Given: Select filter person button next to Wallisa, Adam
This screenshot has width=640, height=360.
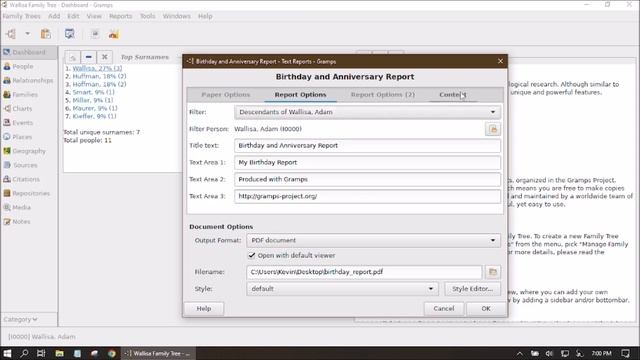Looking at the screenshot, I should 493,129.
